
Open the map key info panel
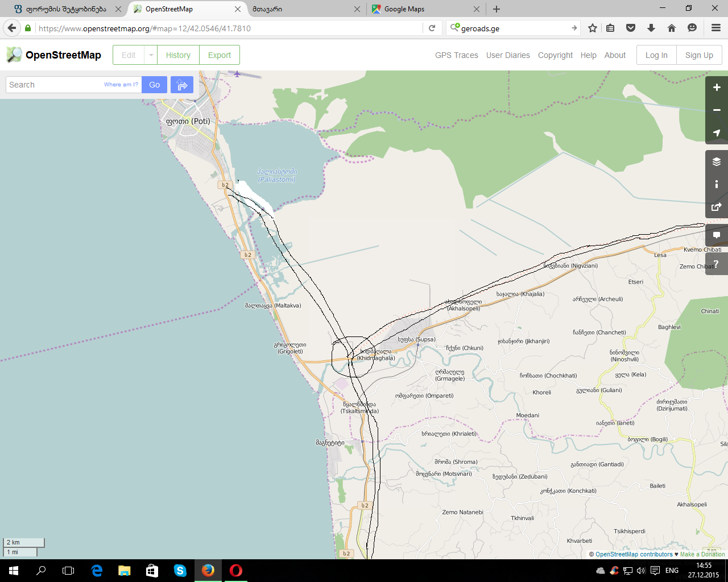click(717, 184)
